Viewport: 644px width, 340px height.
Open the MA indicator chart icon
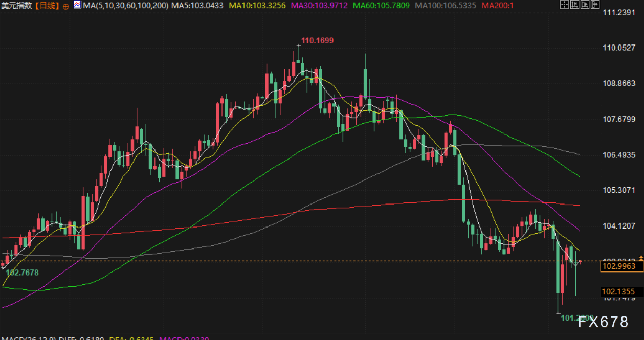click(x=77, y=5)
